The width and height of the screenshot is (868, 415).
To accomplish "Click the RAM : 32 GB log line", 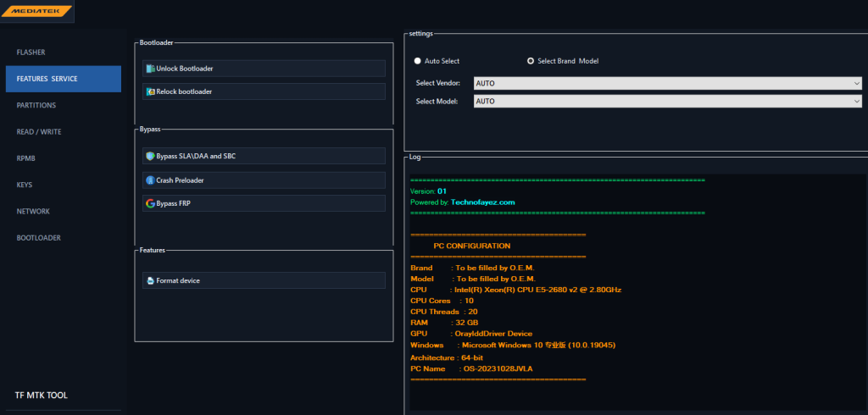I will click(444, 322).
